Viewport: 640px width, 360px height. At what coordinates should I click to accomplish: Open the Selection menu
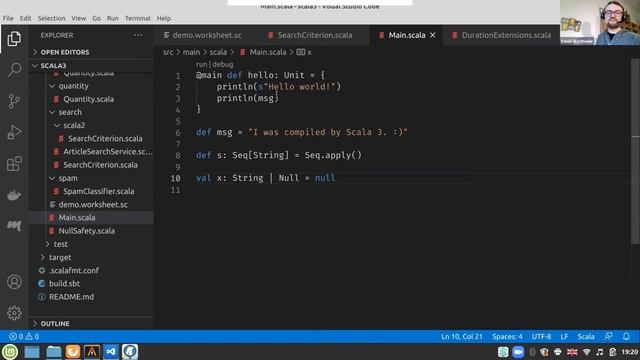51,18
